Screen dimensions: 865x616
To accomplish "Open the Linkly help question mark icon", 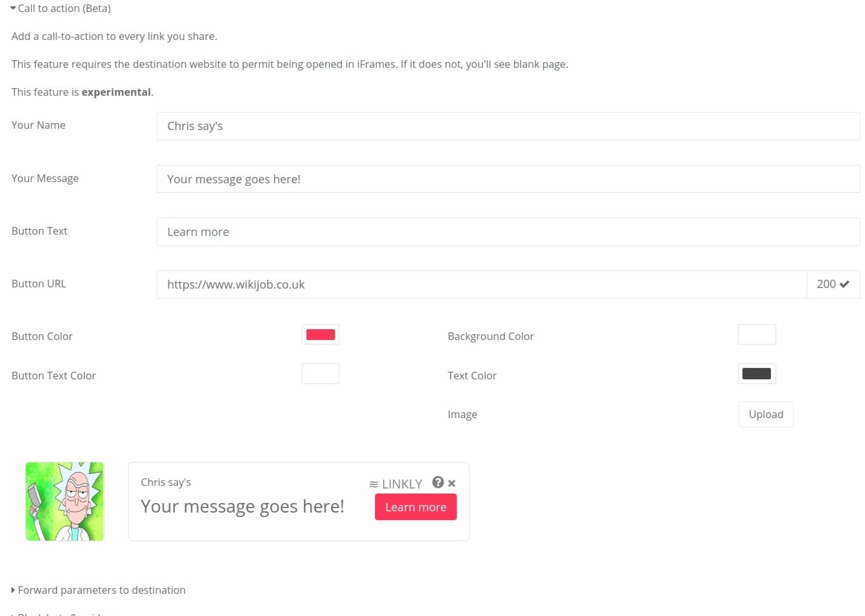I will (x=438, y=482).
